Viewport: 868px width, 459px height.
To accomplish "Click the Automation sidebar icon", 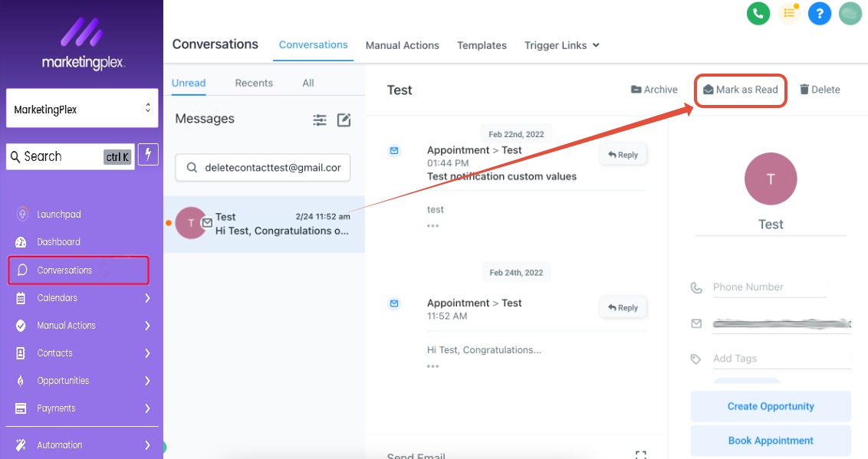I will (x=21, y=444).
